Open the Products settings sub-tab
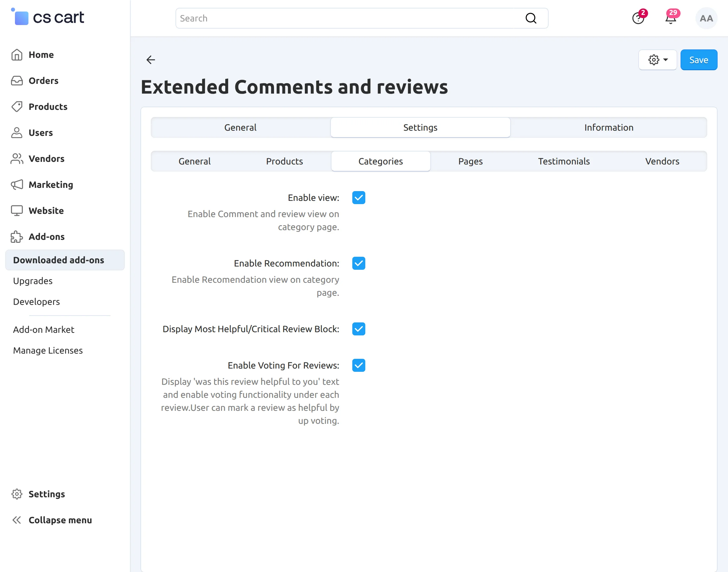 tap(284, 162)
